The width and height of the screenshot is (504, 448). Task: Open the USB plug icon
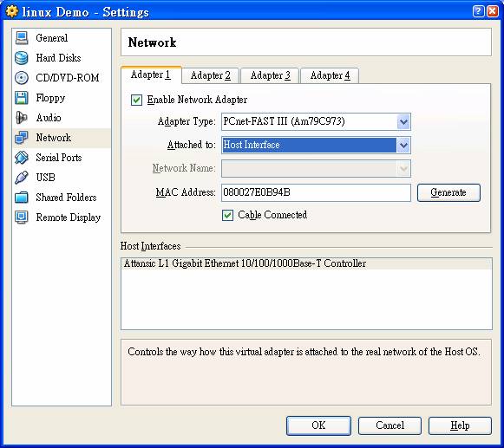22,178
